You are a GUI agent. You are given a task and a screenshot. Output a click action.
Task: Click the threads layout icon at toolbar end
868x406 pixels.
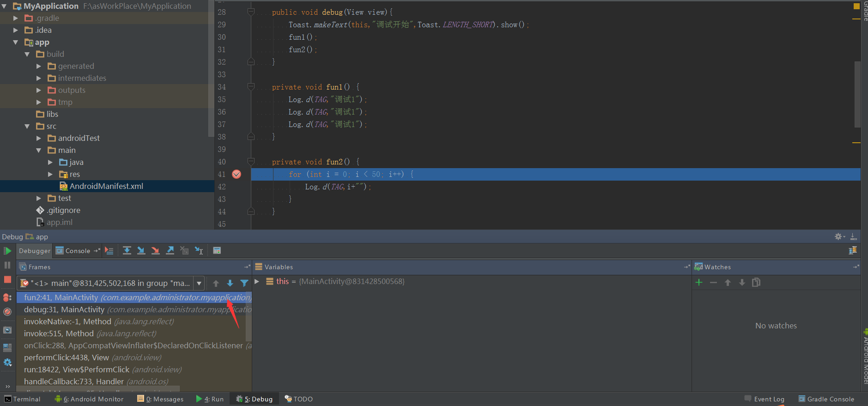coord(853,250)
